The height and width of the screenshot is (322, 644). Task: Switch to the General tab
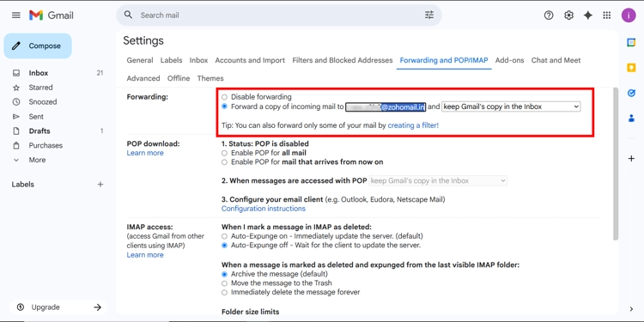(140, 60)
